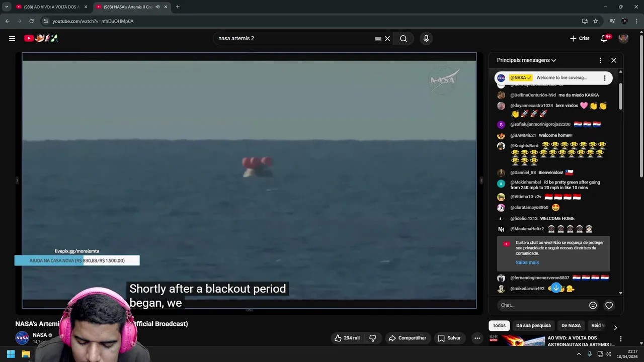Open the Windows Start menu
The height and width of the screenshot is (362, 644).
(x=11, y=354)
